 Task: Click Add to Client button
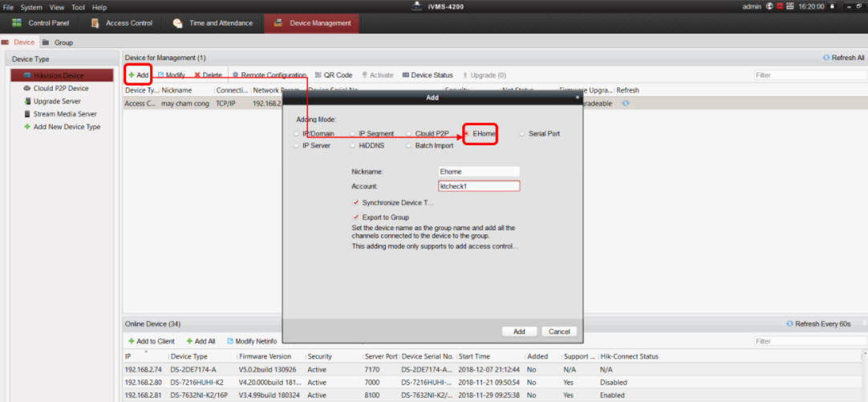[x=151, y=341]
